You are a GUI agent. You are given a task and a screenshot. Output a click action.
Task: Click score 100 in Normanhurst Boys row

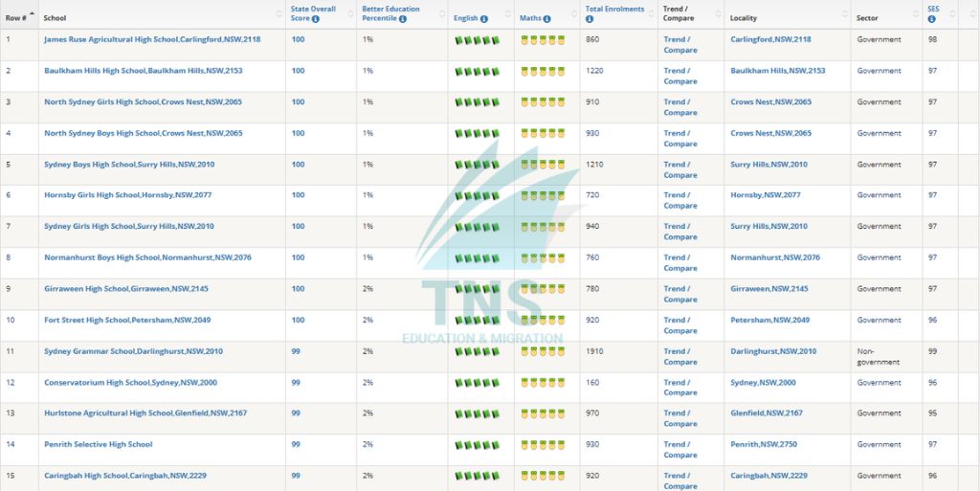[299, 257]
